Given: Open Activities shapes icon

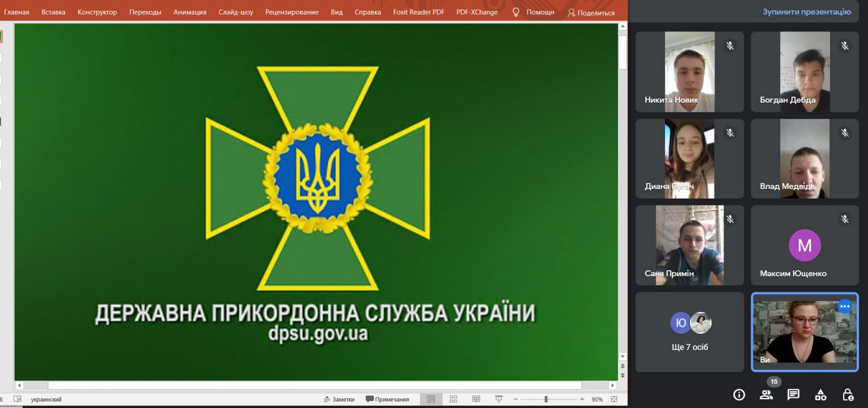Looking at the screenshot, I should (x=821, y=394).
